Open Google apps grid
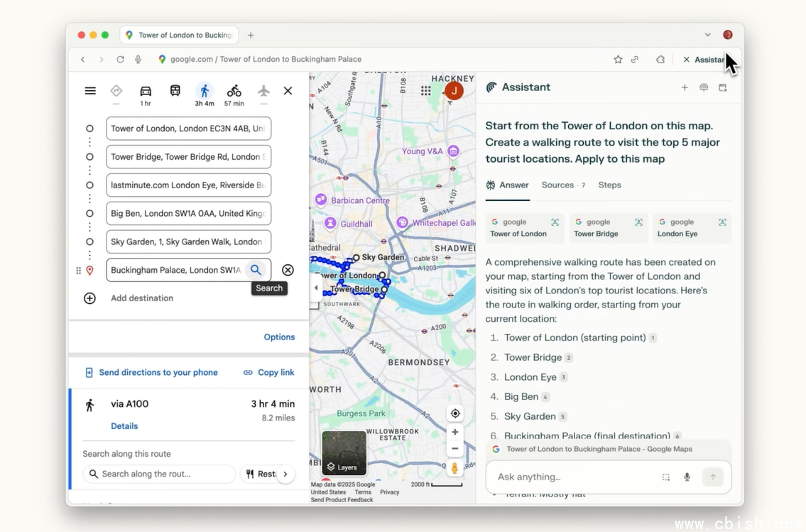Image resolution: width=806 pixels, height=532 pixels. click(x=425, y=91)
